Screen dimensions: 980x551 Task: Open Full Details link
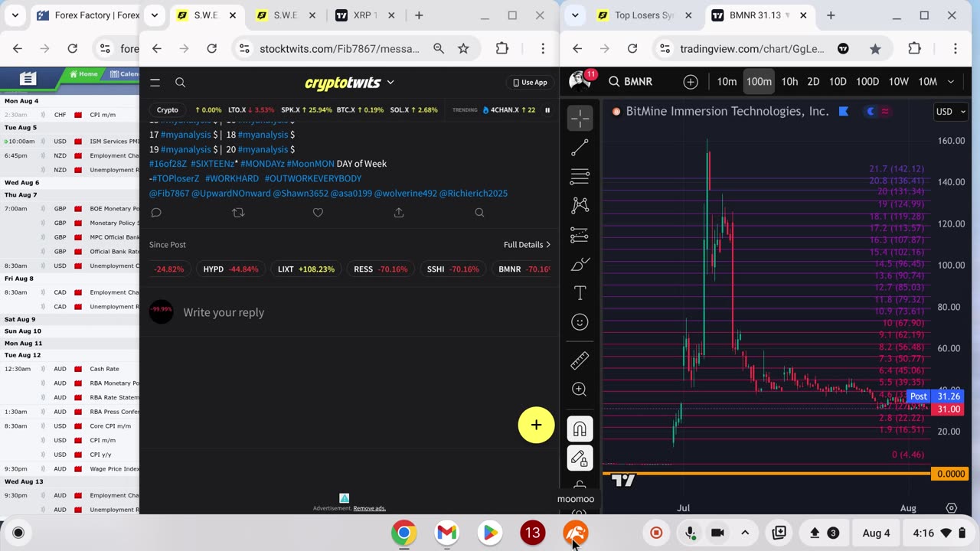(x=527, y=245)
